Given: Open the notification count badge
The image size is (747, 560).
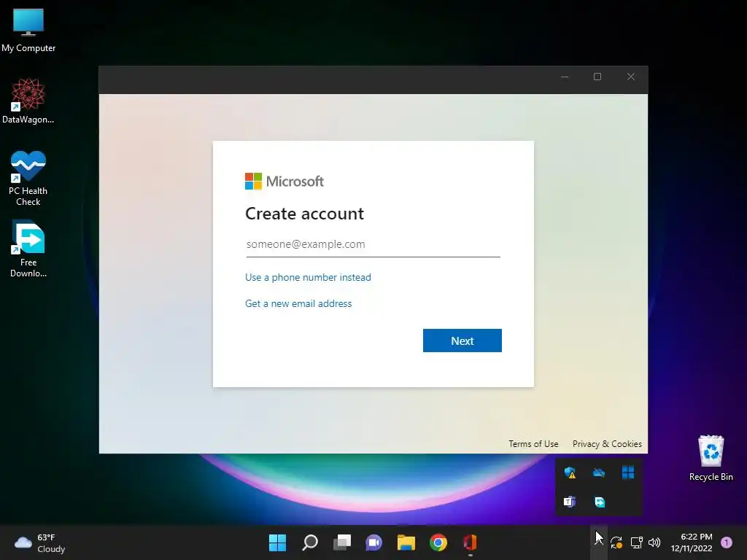Looking at the screenshot, I should 727,542.
